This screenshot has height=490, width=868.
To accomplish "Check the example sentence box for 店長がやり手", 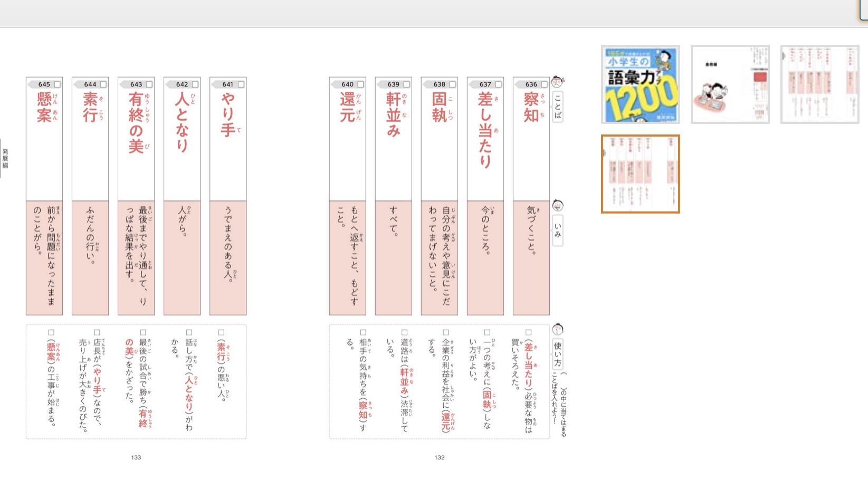I will pyautogui.click(x=97, y=332).
